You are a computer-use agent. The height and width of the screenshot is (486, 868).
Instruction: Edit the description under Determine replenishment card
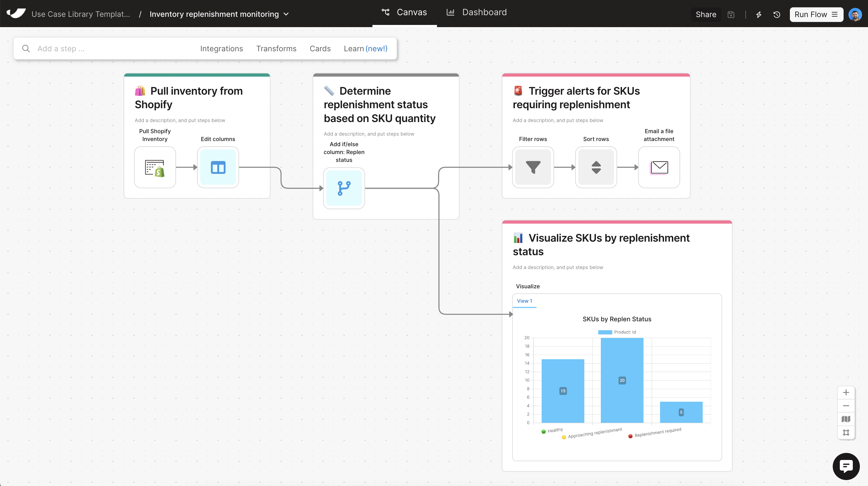pos(369,134)
